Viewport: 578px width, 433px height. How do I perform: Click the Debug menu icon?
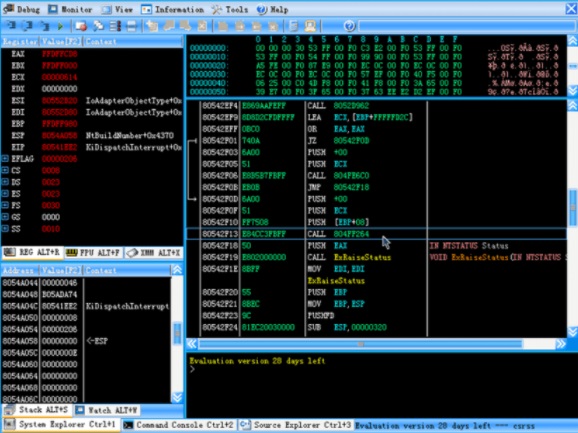point(9,9)
